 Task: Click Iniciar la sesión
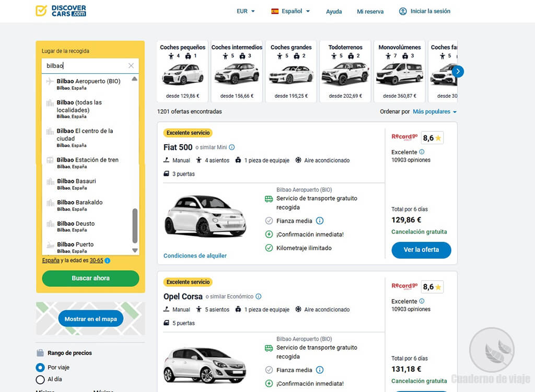click(x=431, y=11)
